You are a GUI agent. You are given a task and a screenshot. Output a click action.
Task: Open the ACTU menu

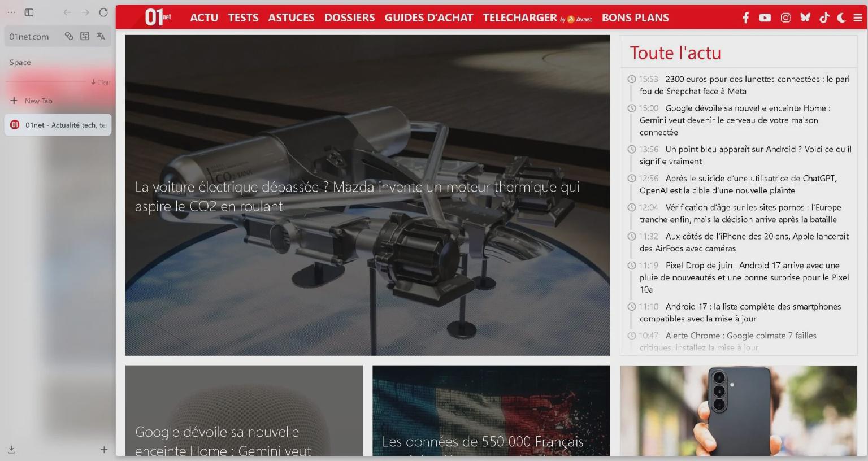pyautogui.click(x=204, y=18)
